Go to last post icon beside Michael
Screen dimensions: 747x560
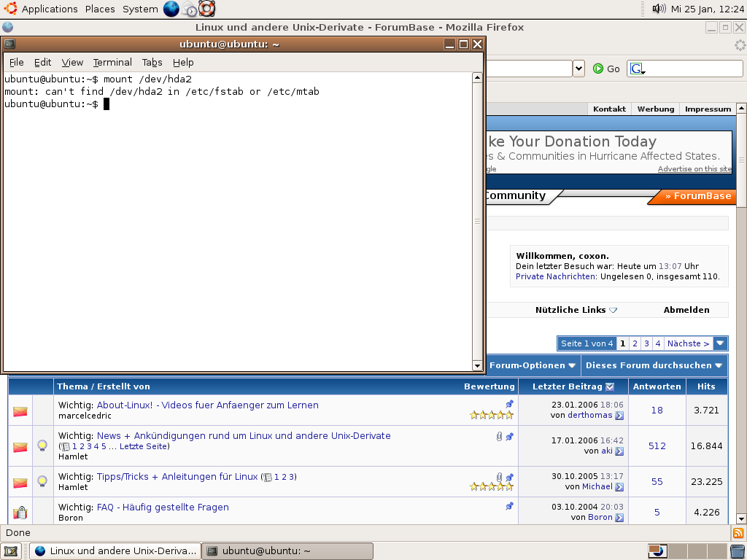(x=619, y=487)
